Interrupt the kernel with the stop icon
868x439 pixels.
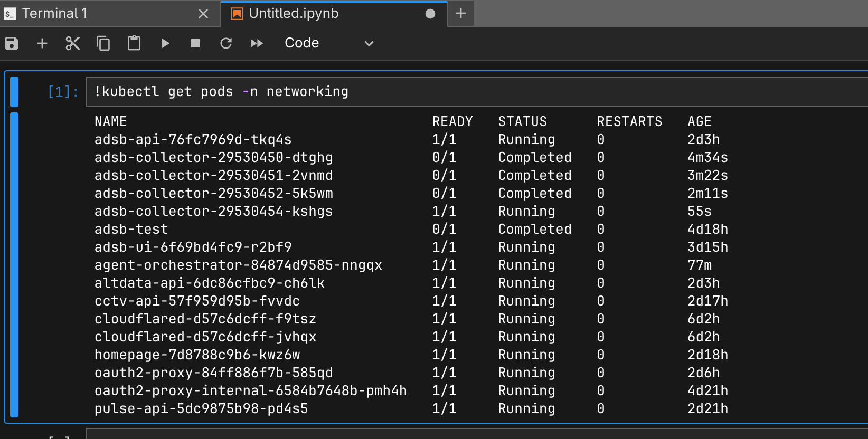(x=195, y=43)
